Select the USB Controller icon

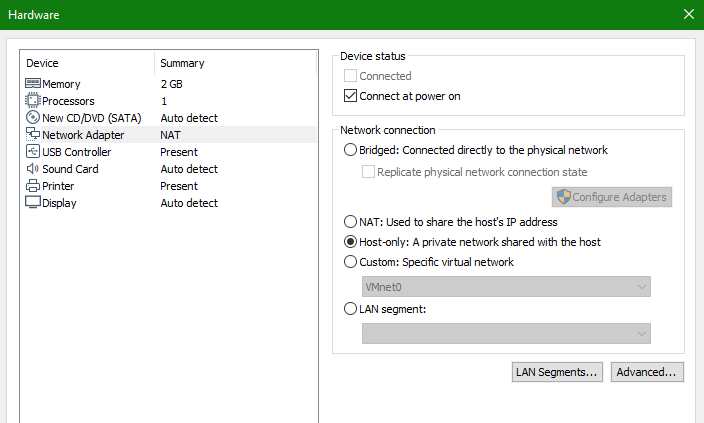point(33,152)
